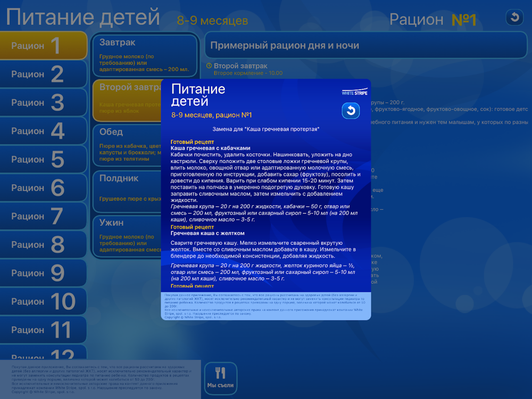Open the Завтрак meal card
This screenshot has height=399, width=532.
(x=145, y=56)
